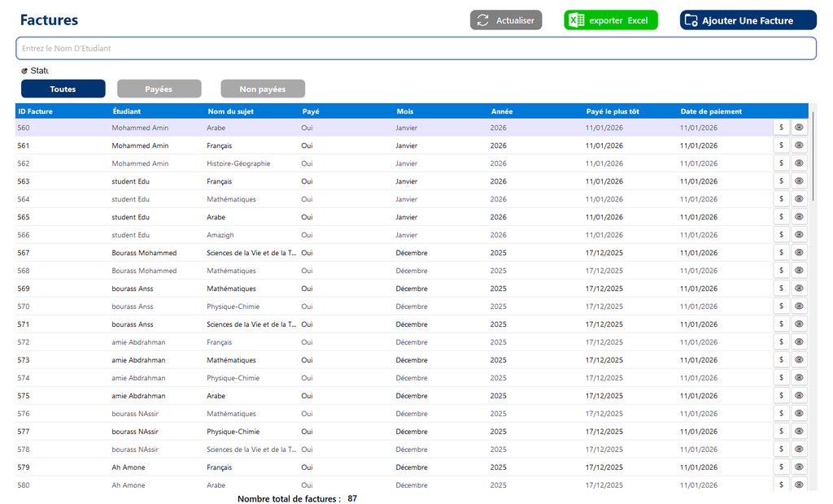Sort by ID Facture column header
This screenshot has height=504, width=833.
[x=35, y=111]
